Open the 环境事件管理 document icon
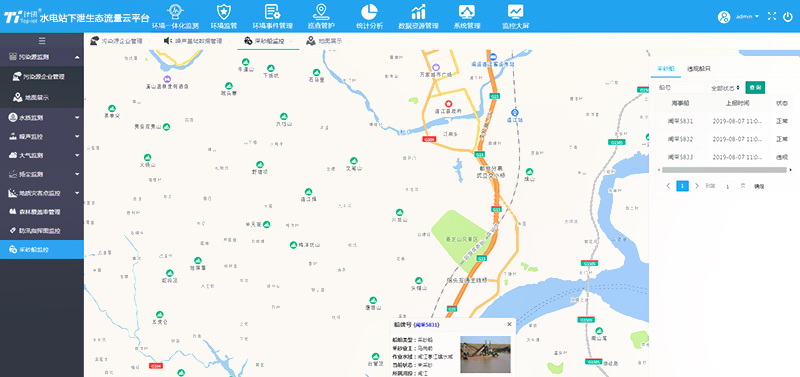This screenshot has width=800, height=377. 272,11
